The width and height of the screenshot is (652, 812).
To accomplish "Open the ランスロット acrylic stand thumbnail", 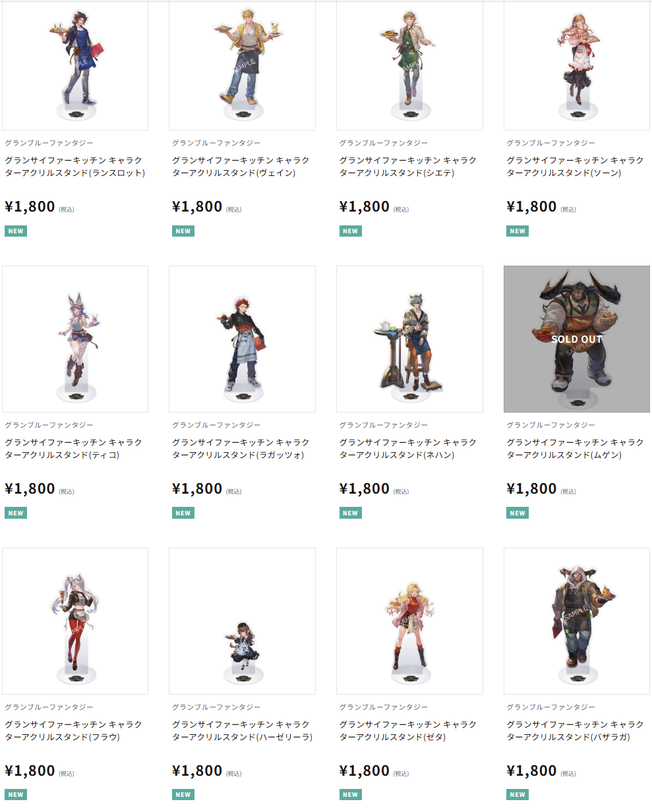I will tap(75, 65).
